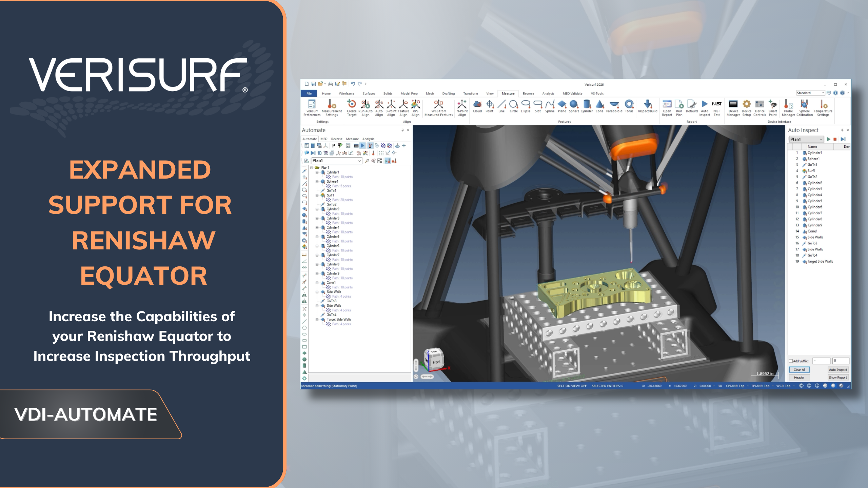The height and width of the screenshot is (488, 868).
Task: Open the Plan1 dropdown in Automate panel
Action: (x=337, y=161)
